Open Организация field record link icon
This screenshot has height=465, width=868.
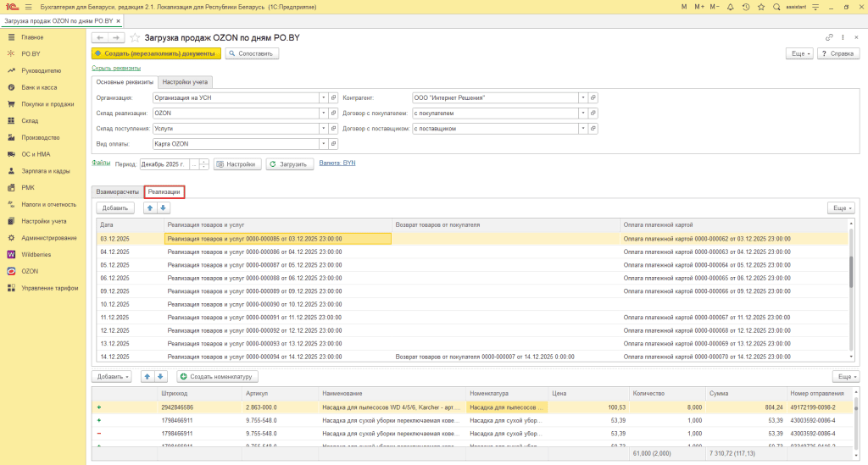pos(334,98)
